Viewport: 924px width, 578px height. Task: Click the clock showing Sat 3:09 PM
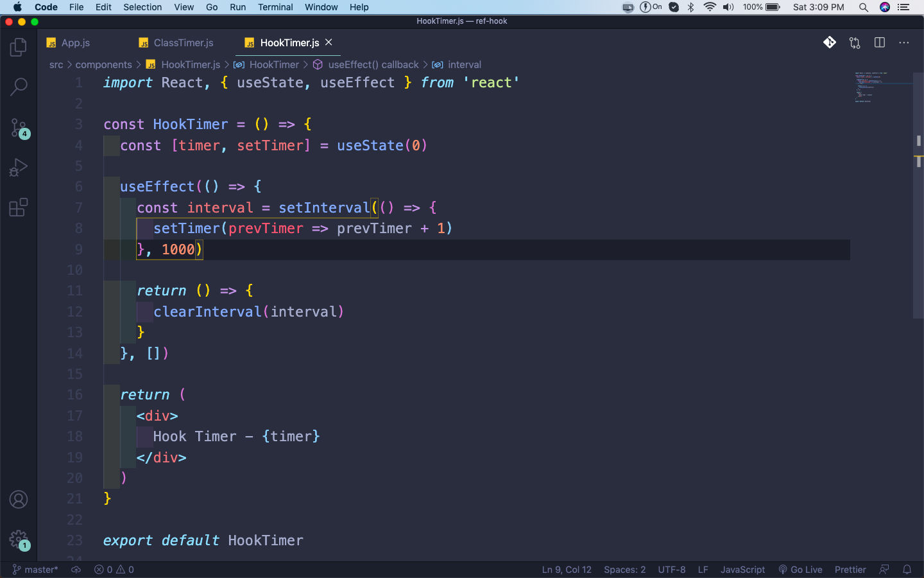[818, 7]
